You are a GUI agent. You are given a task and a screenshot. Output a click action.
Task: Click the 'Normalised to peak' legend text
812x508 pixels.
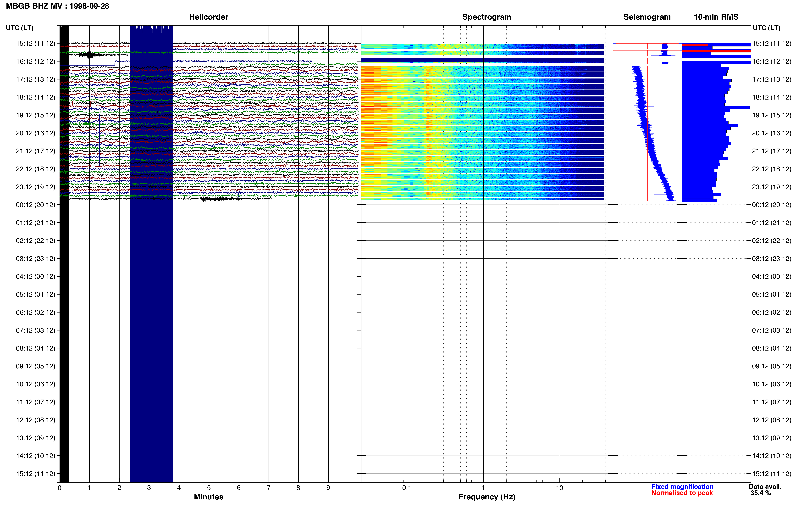682,493
